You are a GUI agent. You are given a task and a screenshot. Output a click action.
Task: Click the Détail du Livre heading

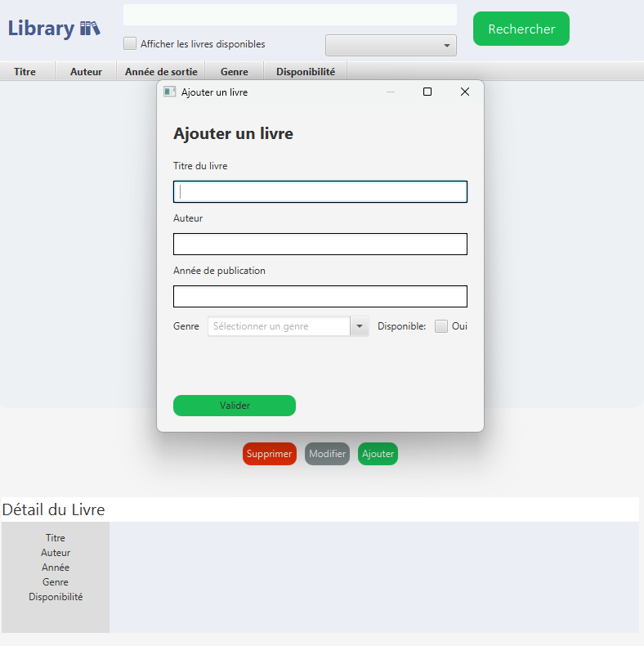[x=53, y=509]
